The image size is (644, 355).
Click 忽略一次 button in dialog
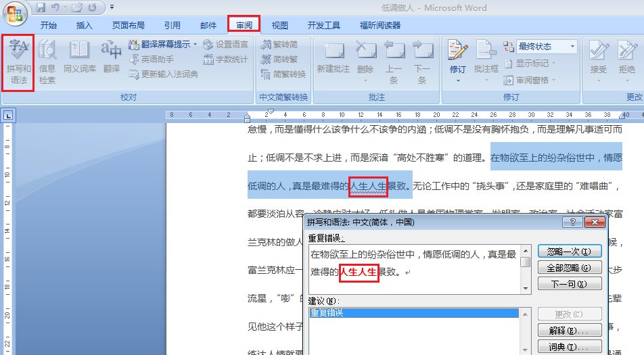(570, 251)
